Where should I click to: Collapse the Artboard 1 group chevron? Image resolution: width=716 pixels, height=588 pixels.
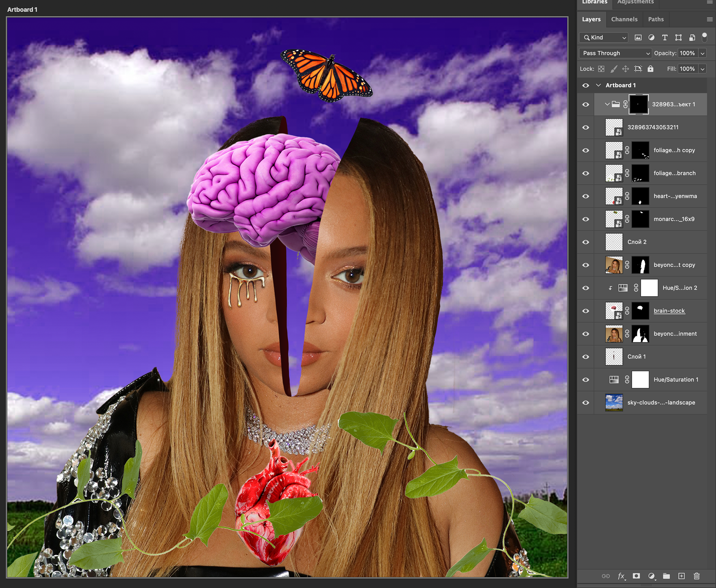pos(599,85)
